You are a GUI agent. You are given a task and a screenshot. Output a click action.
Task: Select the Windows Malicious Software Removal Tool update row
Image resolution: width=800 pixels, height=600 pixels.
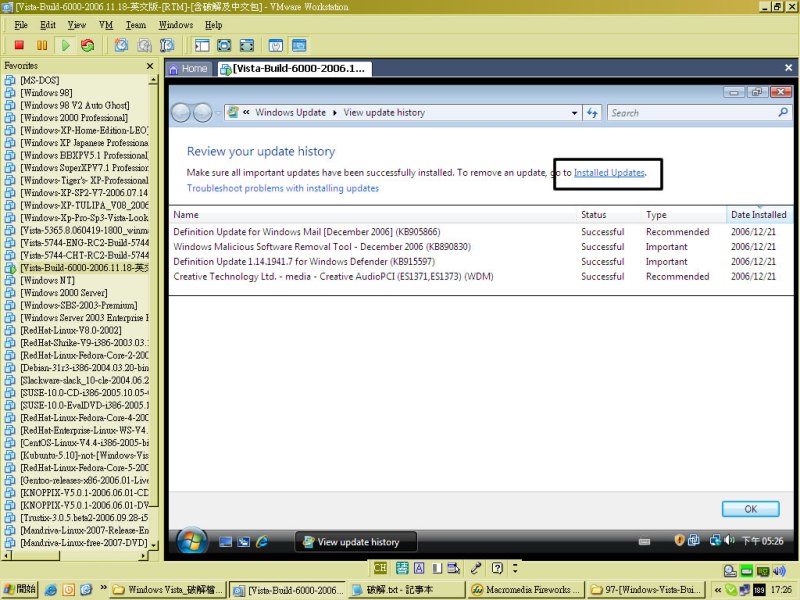[x=481, y=247]
